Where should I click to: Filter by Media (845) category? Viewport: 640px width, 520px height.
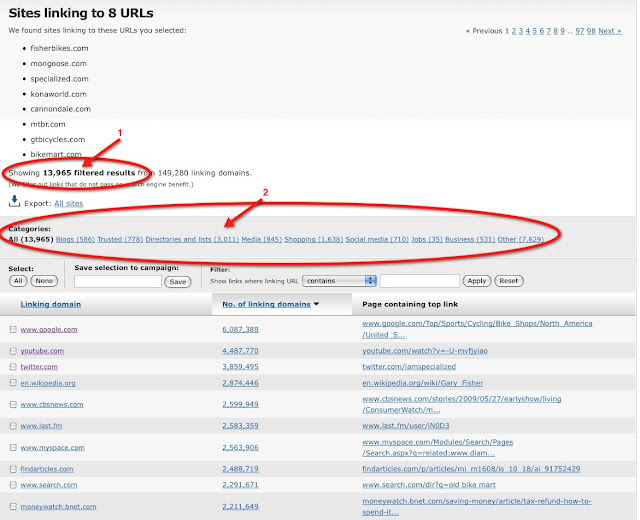click(x=262, y=239)
